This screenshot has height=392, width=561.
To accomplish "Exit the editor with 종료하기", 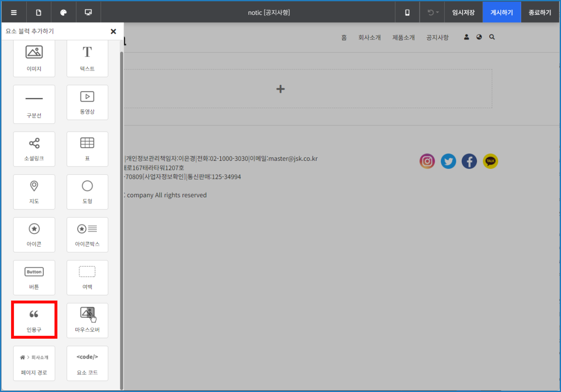I will coord(540,12).
